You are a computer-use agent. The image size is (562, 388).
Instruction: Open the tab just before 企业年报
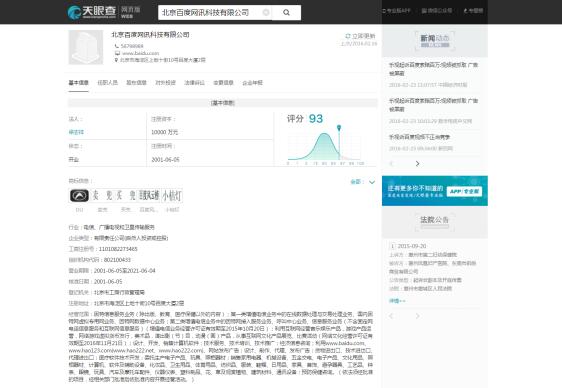click(x=223, y=83)
